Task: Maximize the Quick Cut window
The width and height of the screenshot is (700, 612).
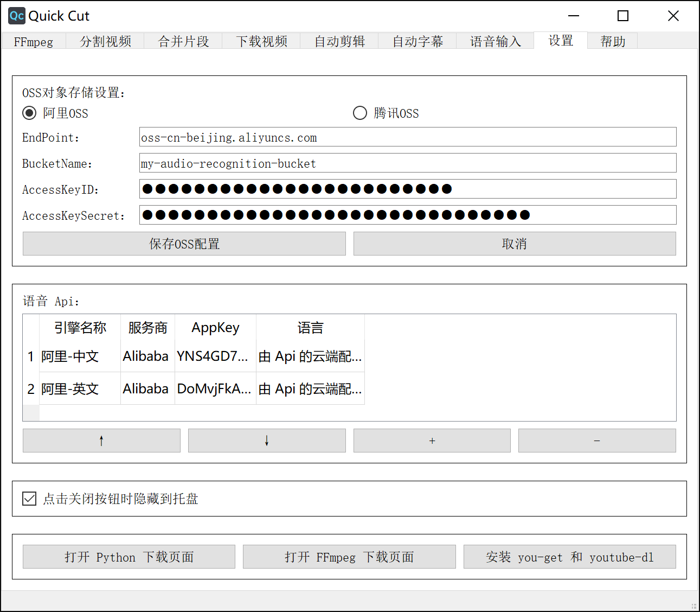Action: tap(624, 16)
